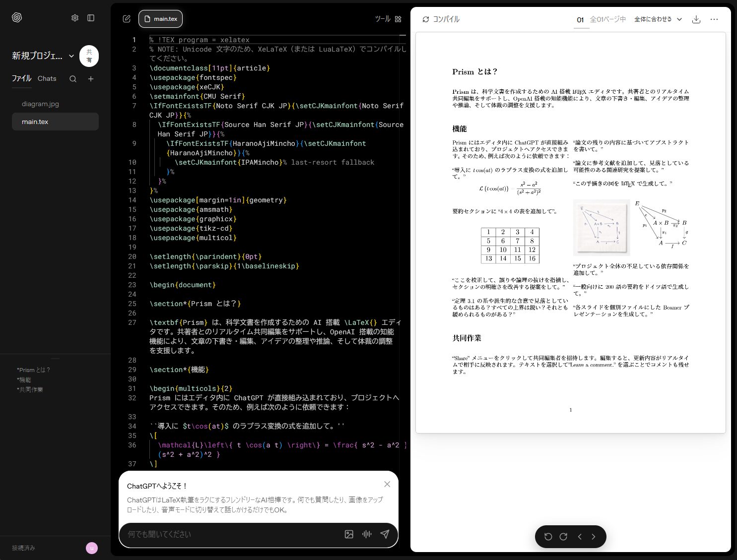Screen dimensions: 737x560
Task: Switch to the Chats tab
Action: point(47,78)
